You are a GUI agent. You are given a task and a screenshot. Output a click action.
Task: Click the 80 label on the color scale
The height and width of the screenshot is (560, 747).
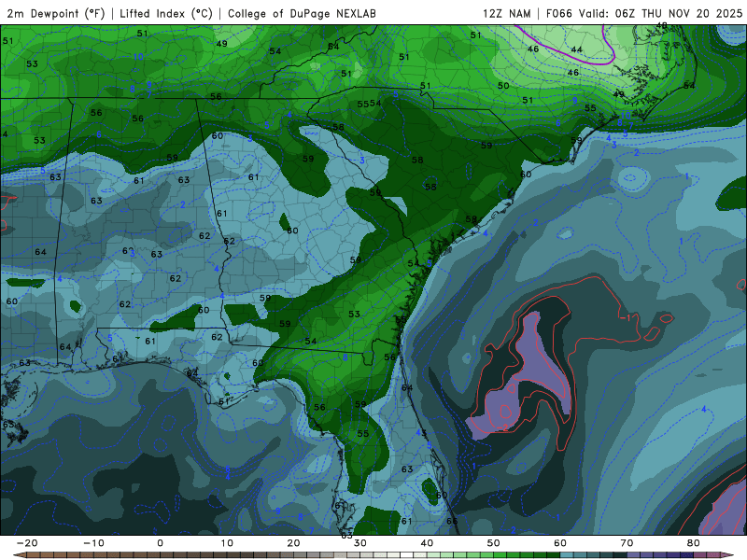pyautogui.click(x=694, y=543)
